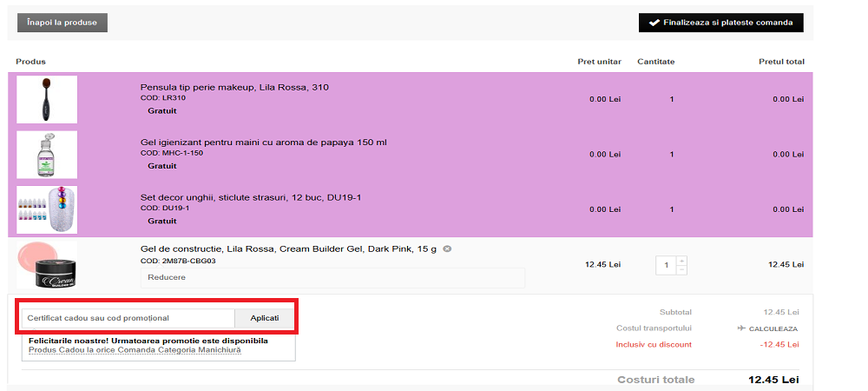Increase Cream Builder Gel quantity with the plus
Image resolution: width=868 pixels, height=391 pixels.
(681, 260)
